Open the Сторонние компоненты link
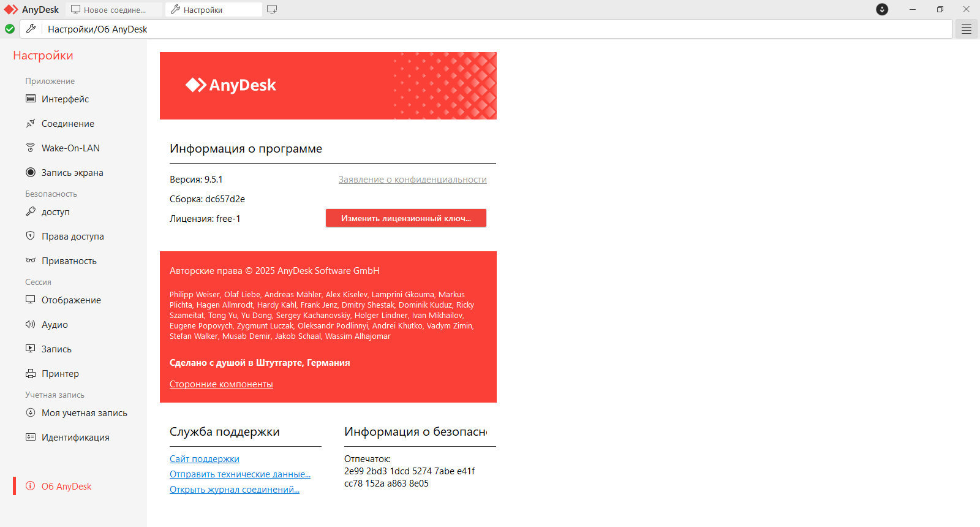This screenshot has width=980, height=527. coord(221,384)
